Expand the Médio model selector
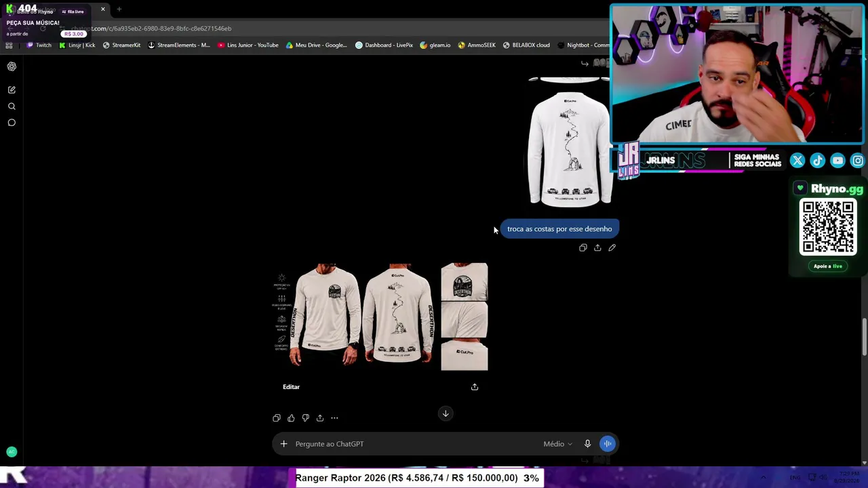 pyautogui.click(x=557, y=444)
